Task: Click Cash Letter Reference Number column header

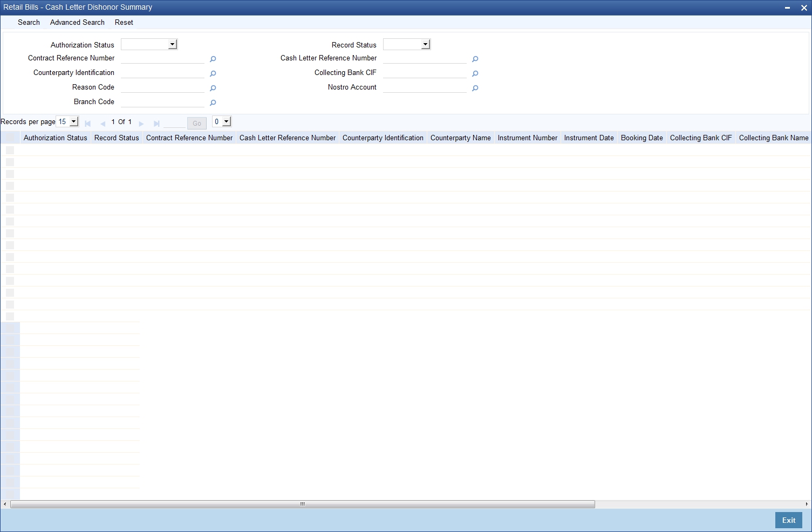Action: (288, 138)
